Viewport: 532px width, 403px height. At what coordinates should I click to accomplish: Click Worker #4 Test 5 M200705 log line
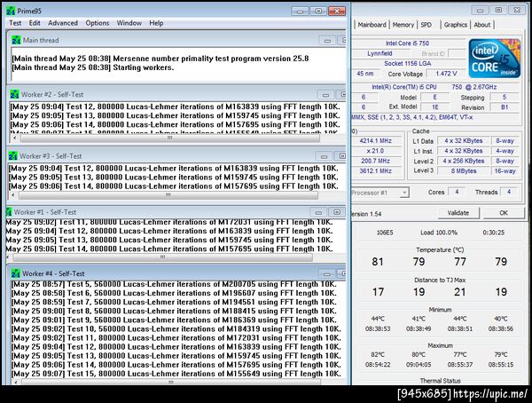click(x=174, y=284)
